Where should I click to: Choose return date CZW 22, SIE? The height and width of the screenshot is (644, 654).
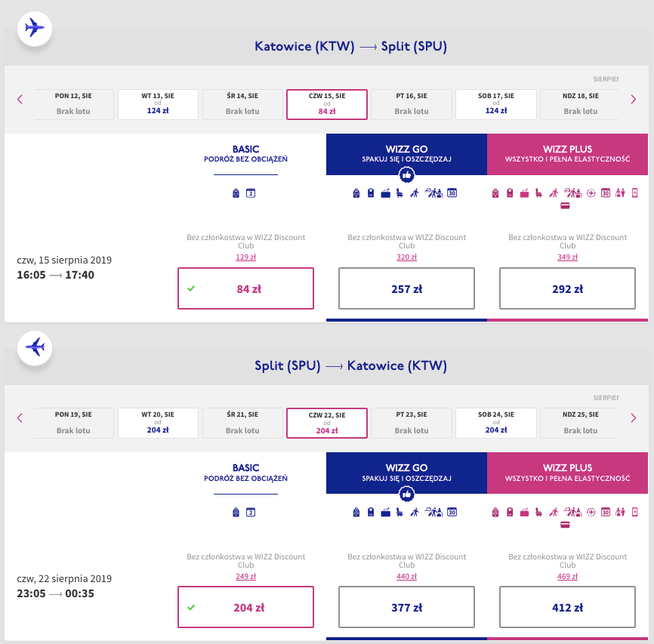[x=327, y=423]
